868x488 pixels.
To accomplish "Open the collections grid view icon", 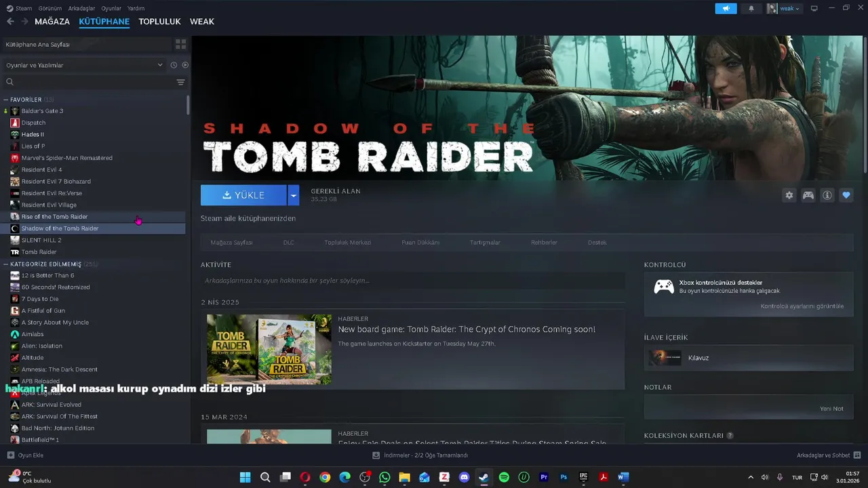I will (x=180, y=44).
